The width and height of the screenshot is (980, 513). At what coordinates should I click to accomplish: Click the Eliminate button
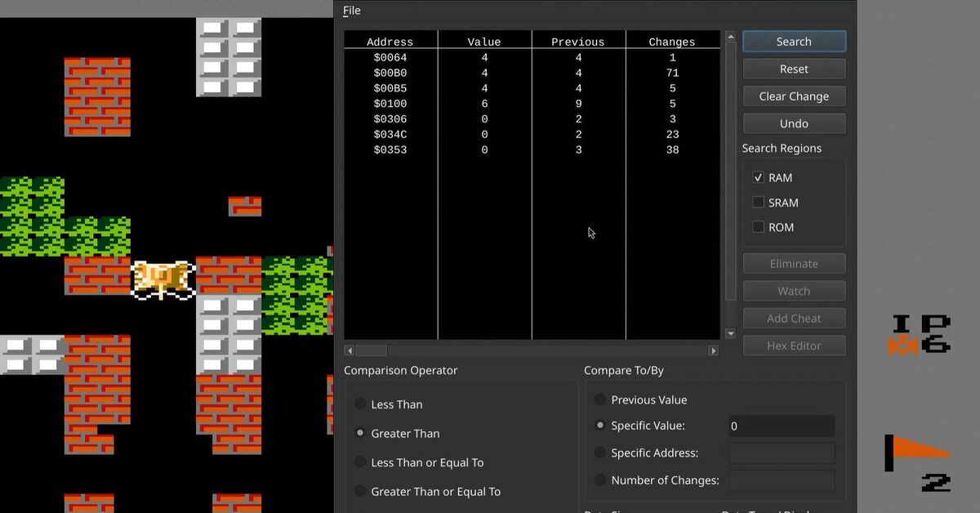[x=794, y=264]
